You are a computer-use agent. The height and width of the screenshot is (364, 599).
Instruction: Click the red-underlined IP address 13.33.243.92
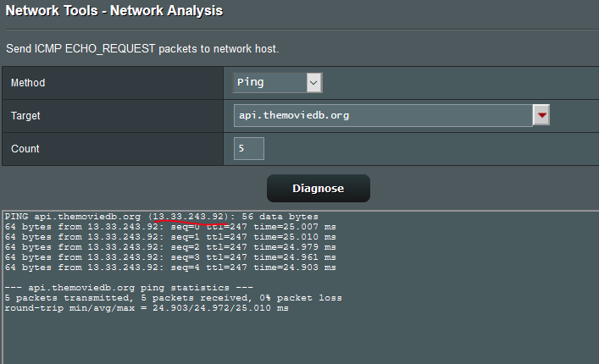click(x=189, y=217)
